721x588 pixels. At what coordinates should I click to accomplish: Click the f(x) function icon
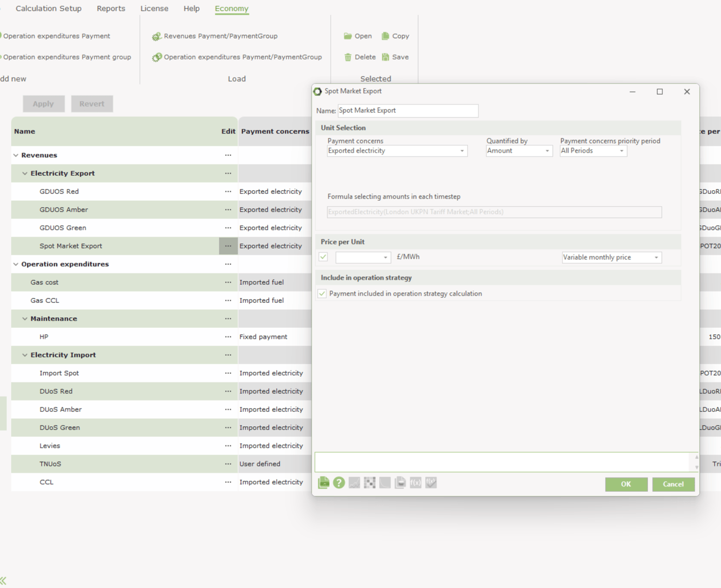coord(416,483)
